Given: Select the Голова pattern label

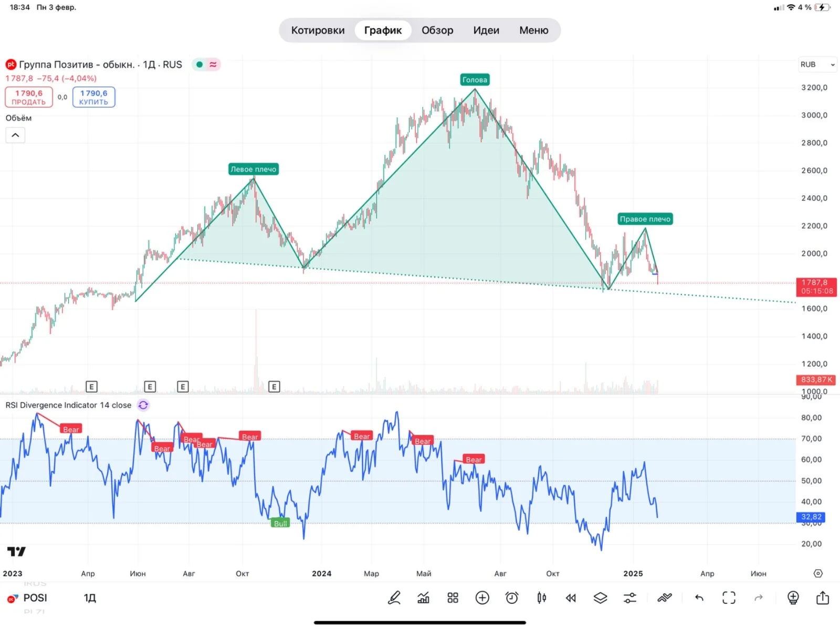Looking at the screenshot, I should click(475, 80).
